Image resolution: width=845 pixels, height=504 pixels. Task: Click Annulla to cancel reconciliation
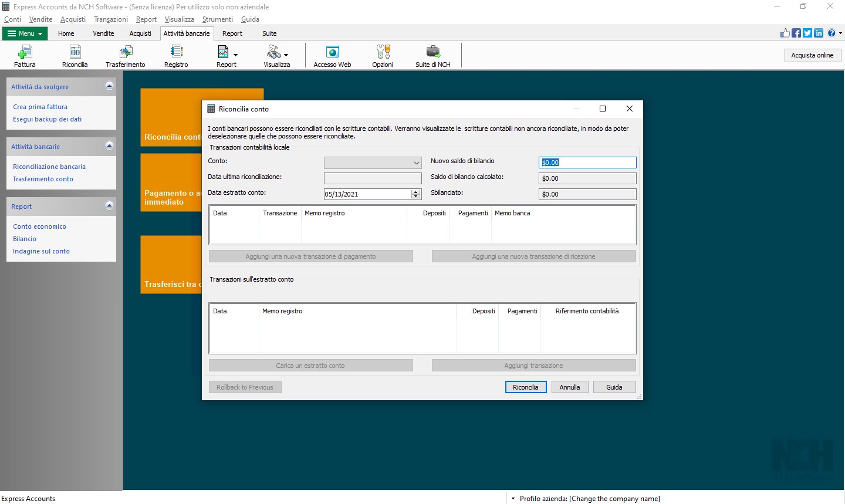coord(570,387)
